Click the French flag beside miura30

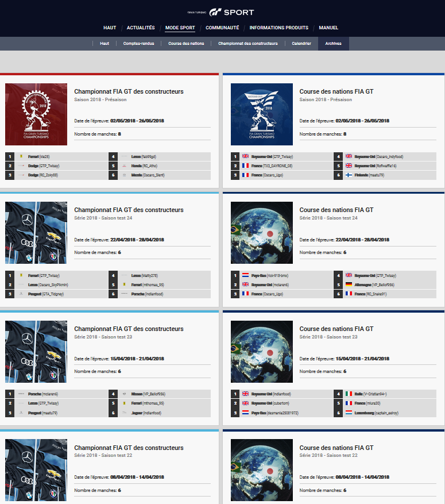(x=349, y=403)
